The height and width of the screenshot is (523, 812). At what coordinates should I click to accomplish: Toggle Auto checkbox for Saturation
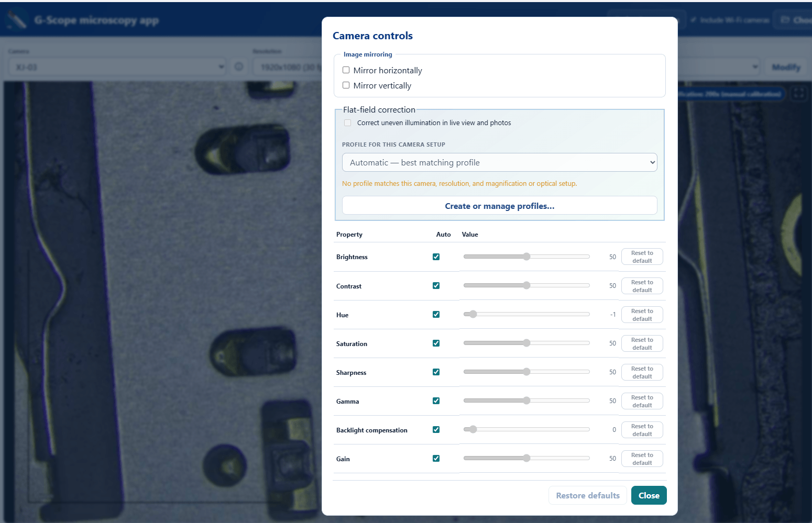point(436,343)
